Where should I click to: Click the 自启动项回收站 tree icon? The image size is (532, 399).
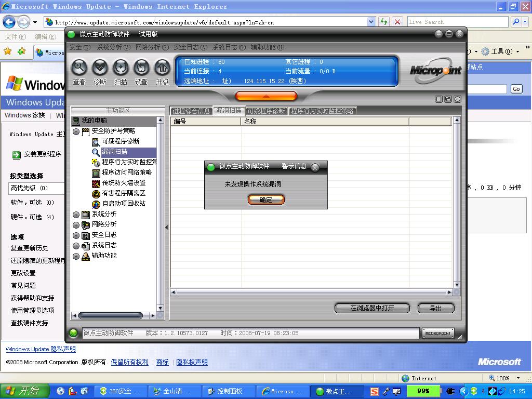coord(96,204)
